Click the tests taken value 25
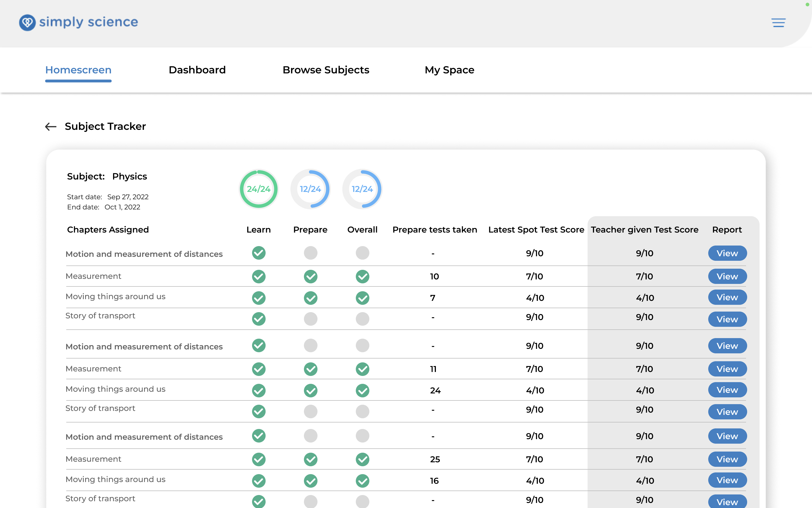Viewport: 812px width, 508px height. click(435, 459)
